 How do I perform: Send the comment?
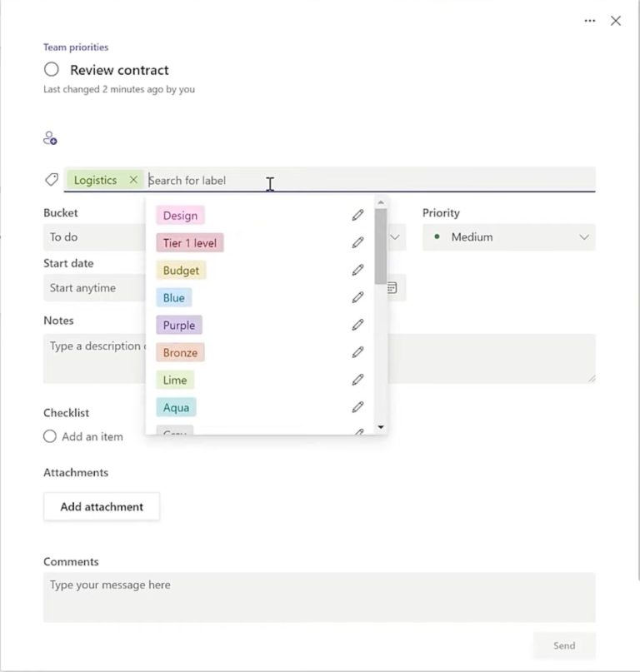click(564, 645)
